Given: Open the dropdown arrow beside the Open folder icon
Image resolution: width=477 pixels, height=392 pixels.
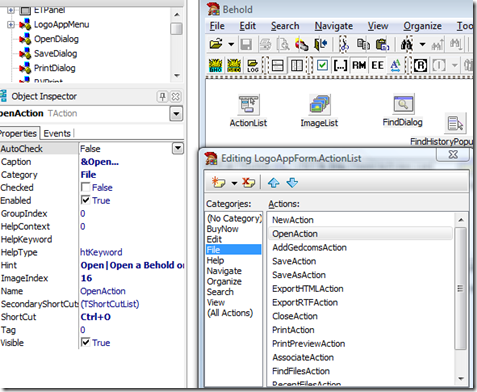Looking at the screenshot, I should click(231, 44).
